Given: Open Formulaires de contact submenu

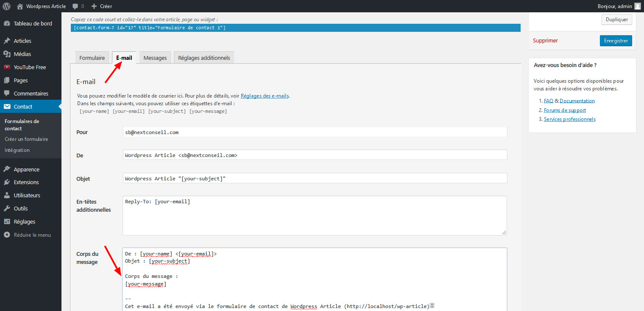Looking at the screenshot, I should pos(22,125).
